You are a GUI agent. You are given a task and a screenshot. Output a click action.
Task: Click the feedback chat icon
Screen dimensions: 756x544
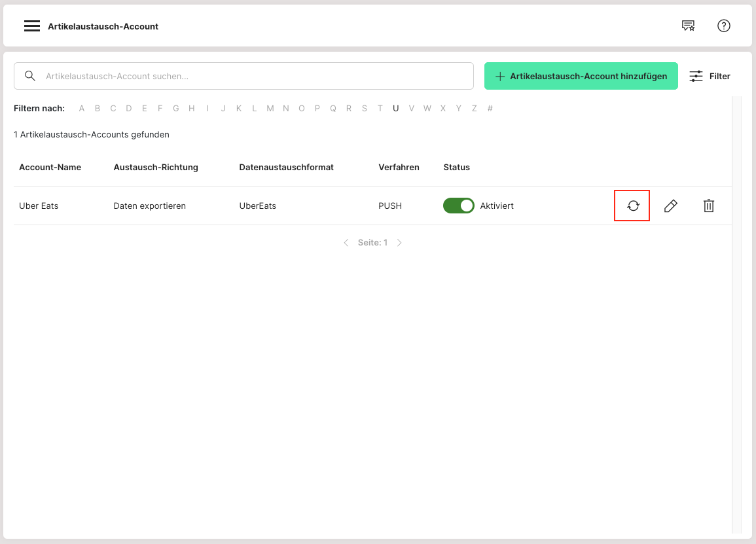(x=688, y=26)
